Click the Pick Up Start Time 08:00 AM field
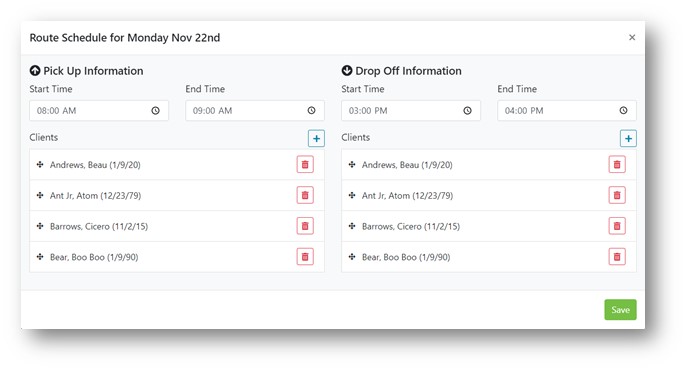This screenshot has height=371, width=687. tap(99, 111)
